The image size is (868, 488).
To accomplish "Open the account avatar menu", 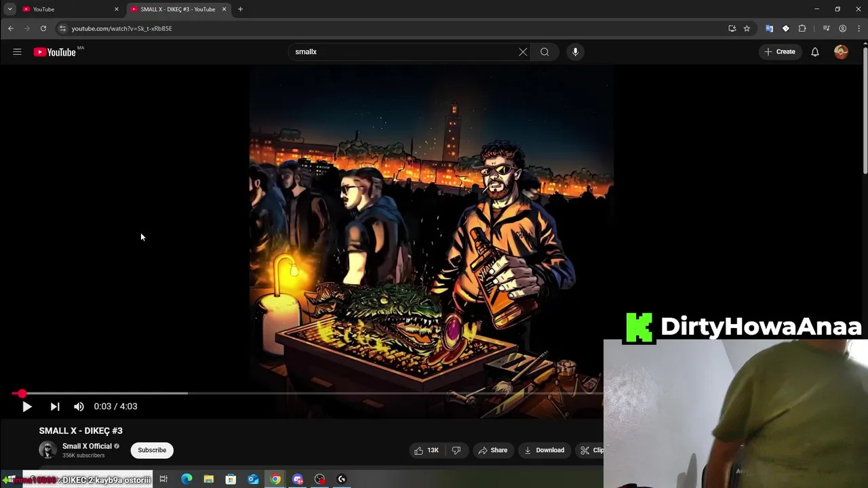I will click(x=841, y=52).
